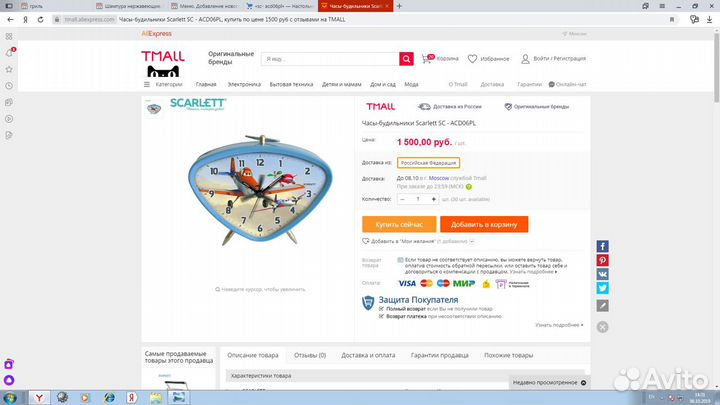720x405 pixels.
Task: Click the red search magnifier button
Action: [406, 59]
